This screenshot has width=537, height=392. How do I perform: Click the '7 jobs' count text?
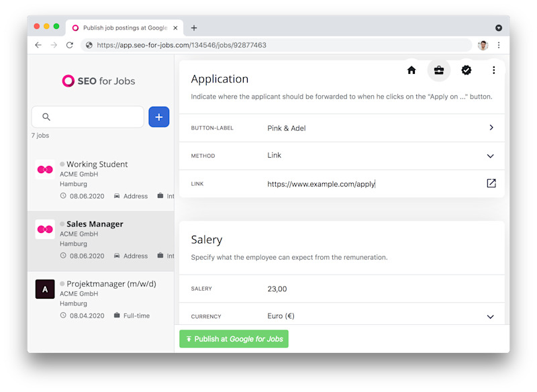(40, 136)
